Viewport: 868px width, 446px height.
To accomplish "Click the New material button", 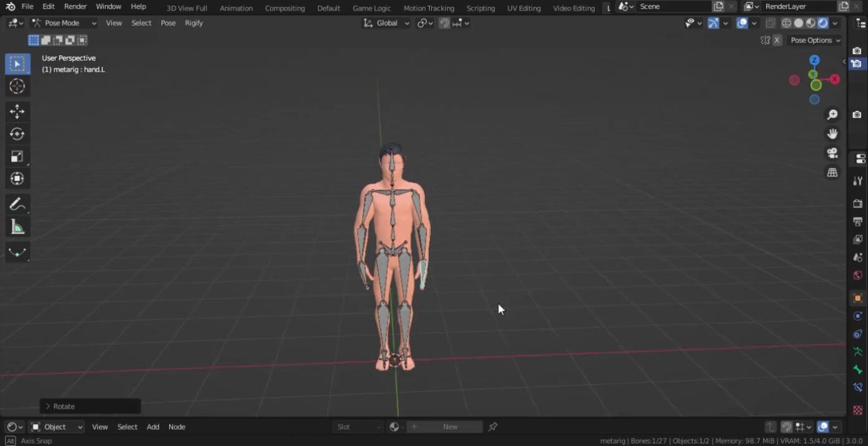I will tap(450, 427).
